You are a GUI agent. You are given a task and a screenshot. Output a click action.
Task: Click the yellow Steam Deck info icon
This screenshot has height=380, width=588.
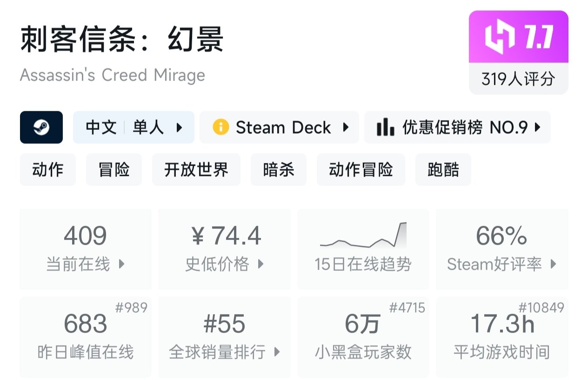[x=220, y=127]
